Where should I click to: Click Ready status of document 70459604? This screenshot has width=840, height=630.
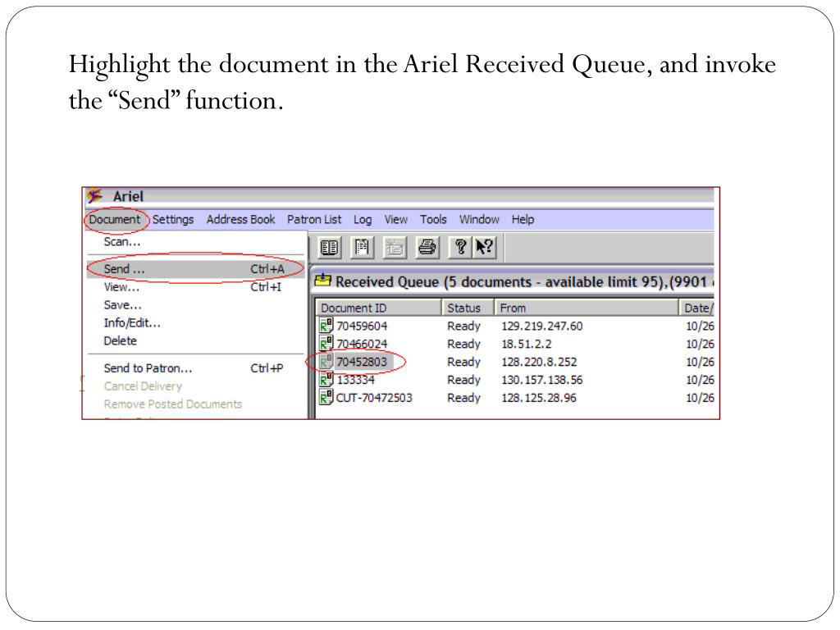[x=464, y=326]
